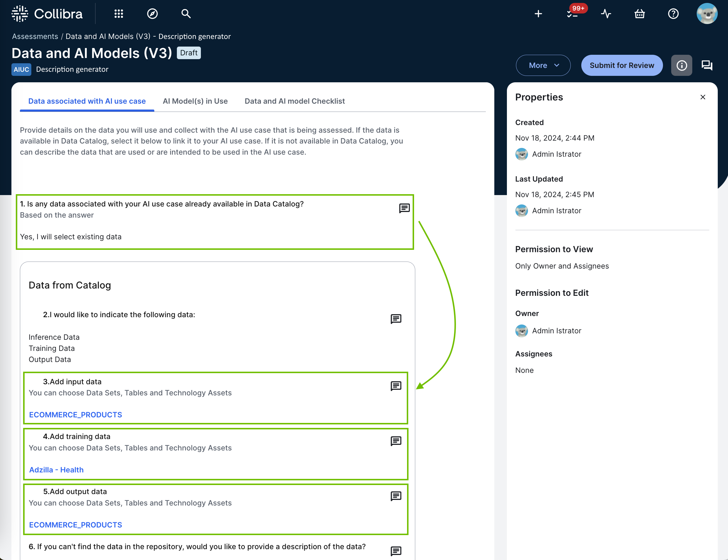Open comment icon for question 1

click(404, 208)
